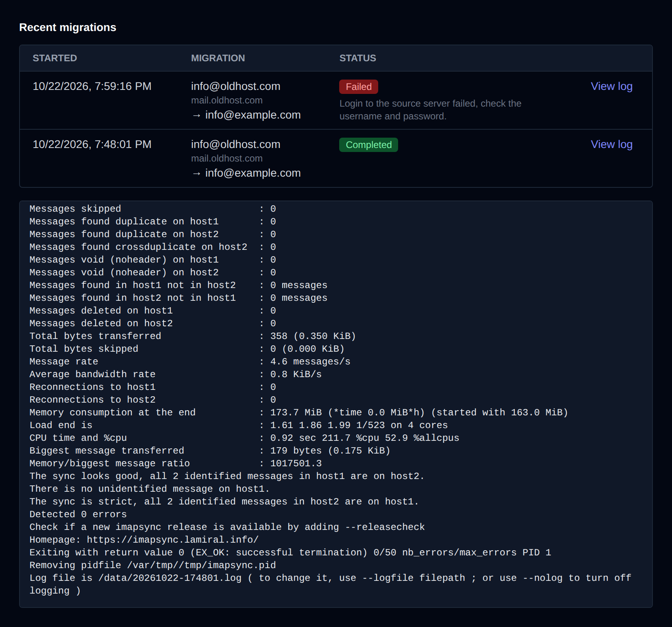Open View log for the Failed migration
Viewport: 672px width, 627px height.
pos(611,86)
